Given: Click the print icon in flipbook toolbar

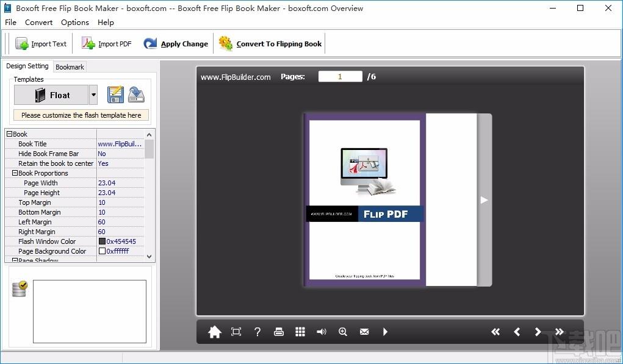Looking at the screenshot, I should (x=279, y=332).
